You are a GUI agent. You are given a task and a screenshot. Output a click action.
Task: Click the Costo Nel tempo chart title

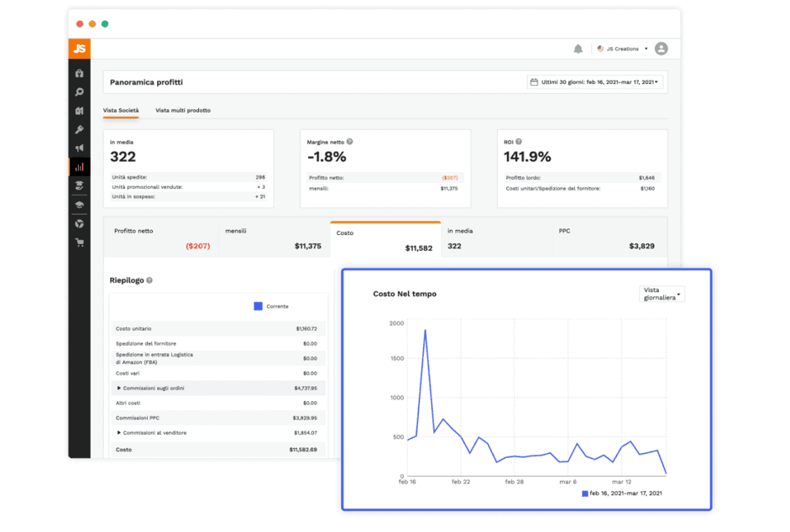(405, 294)
